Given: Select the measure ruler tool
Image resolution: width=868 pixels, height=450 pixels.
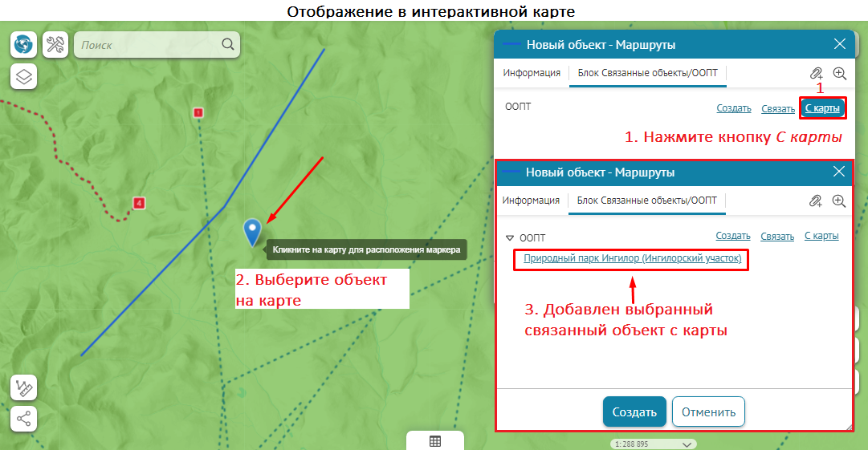Looking at the screenshot, I should [x=23, y=388].
